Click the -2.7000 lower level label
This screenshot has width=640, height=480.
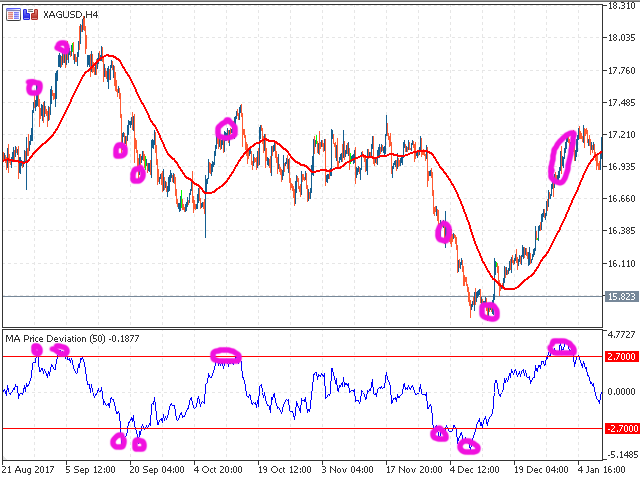621,429
